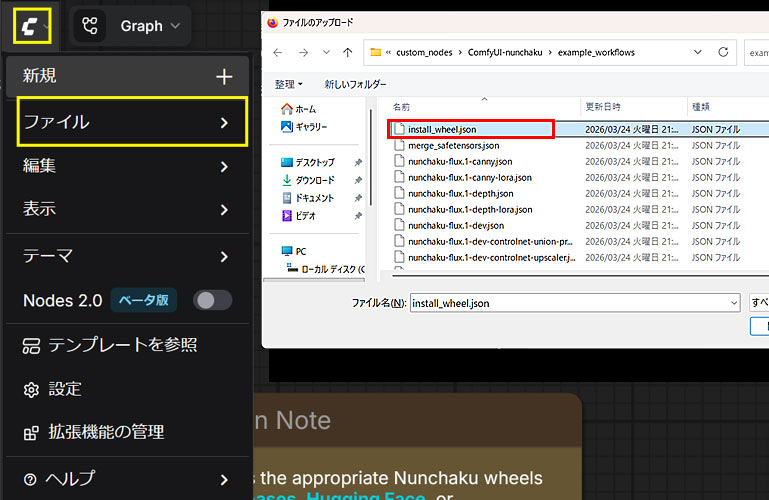Click the plus icon beside 新規

(x=224, y=77)
